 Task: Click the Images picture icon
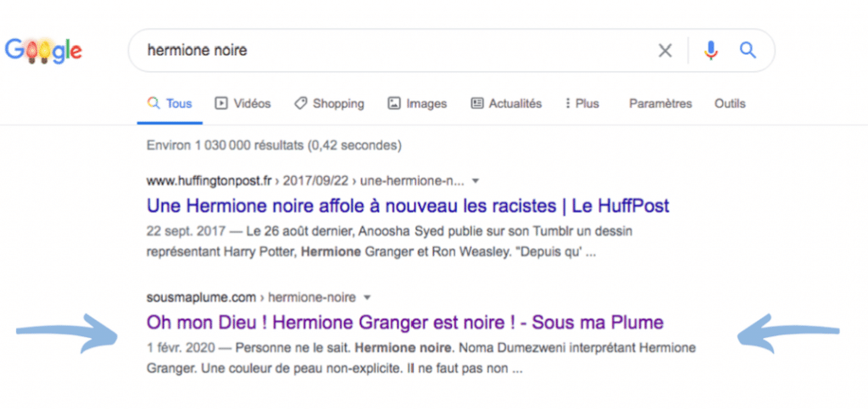point(394,103)
